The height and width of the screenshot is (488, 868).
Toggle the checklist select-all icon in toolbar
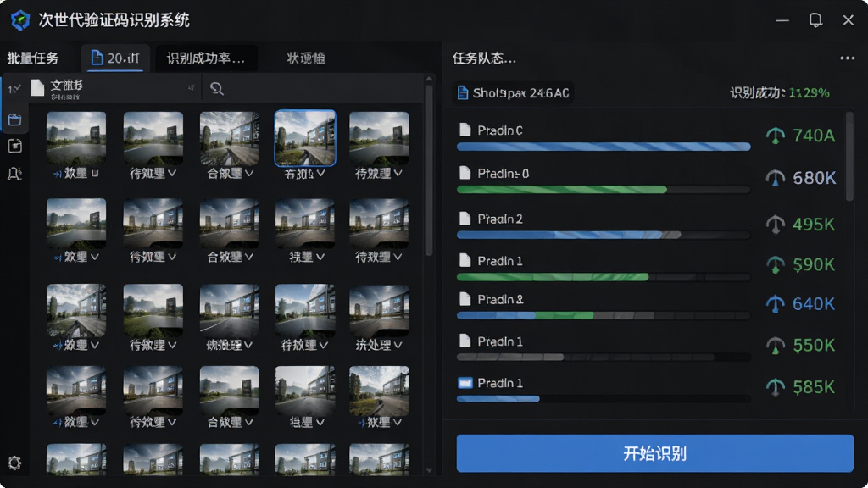(x=14, y=88)
